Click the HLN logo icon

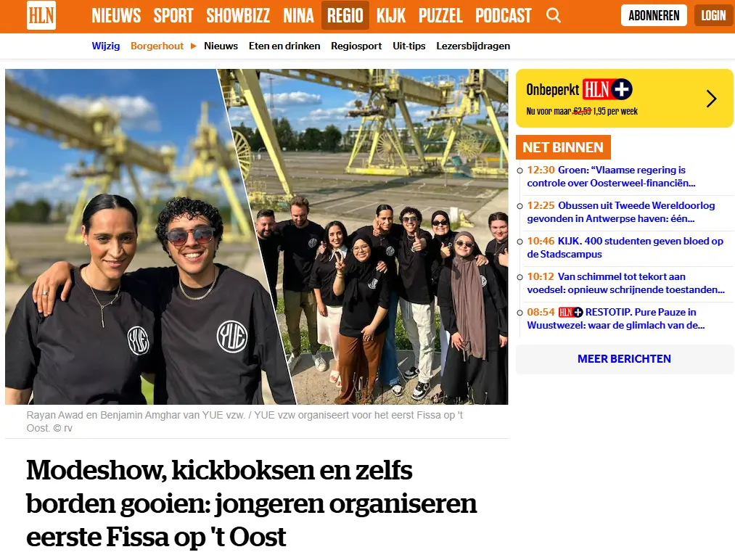pyautogui.click(x=41, y=15)
